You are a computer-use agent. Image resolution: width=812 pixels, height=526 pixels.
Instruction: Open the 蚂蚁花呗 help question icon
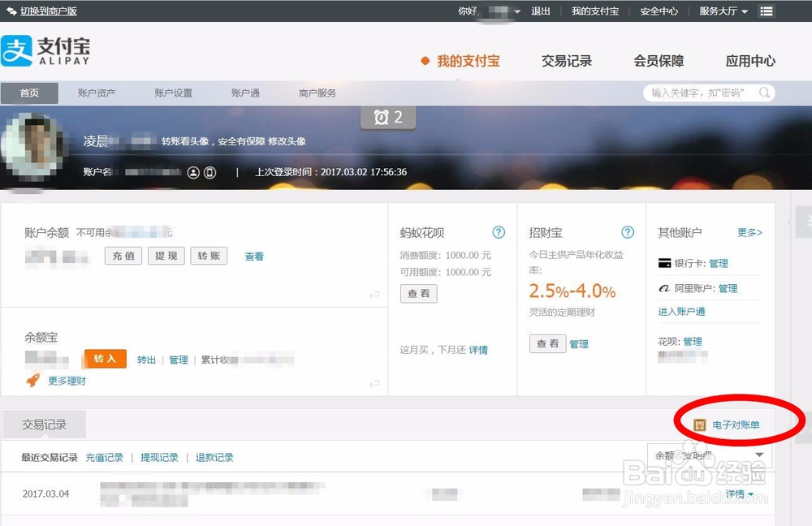pyautogui.click(x=499, y=232)
